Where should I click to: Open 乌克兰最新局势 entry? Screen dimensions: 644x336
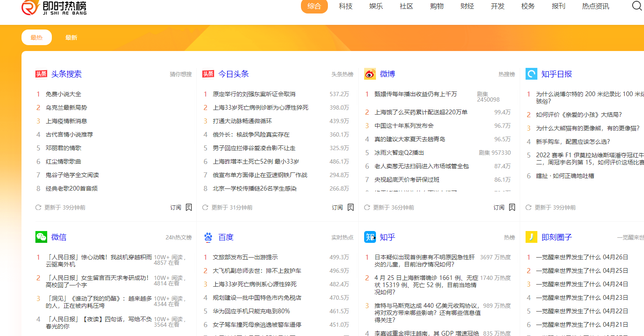[x=66, y=108]
